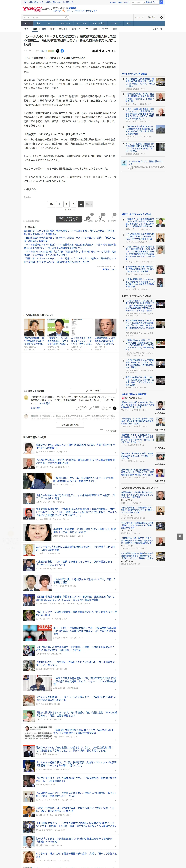React with 新しい視点 exclamation icon
Viewport: 186px width, 868px height.
coord(112,218)
